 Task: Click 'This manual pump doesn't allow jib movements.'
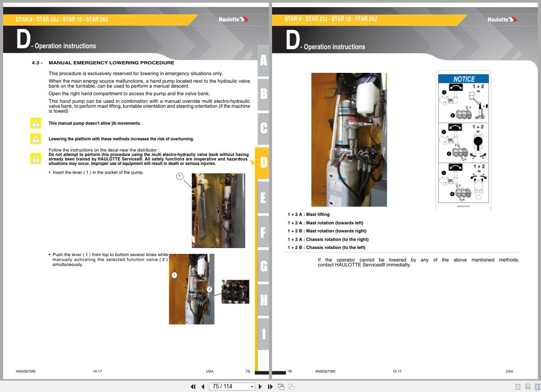pyautogui.click(x=95, y=123)
